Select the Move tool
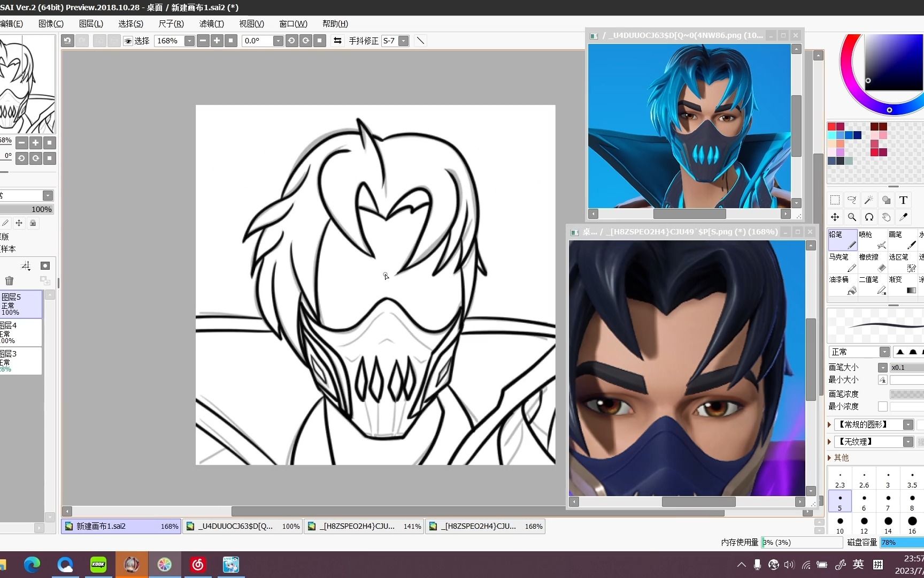This screenshot has height=578, width=924. [835, 217]
